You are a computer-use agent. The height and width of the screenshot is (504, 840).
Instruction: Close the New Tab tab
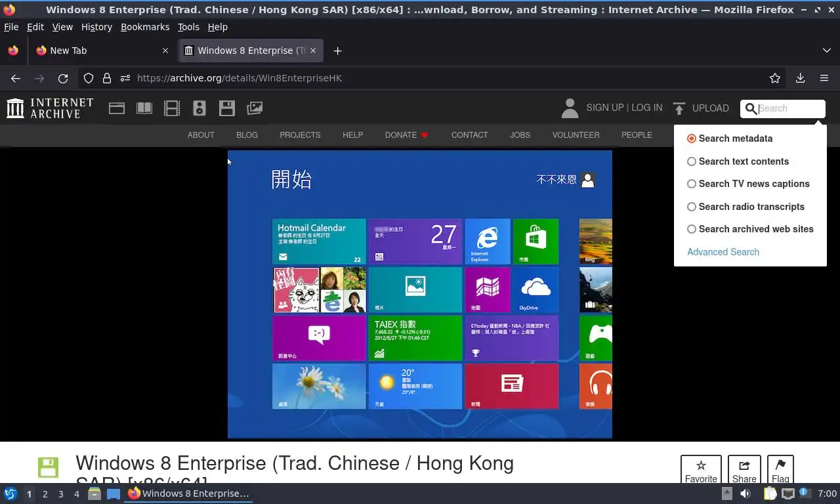(165, 51)
